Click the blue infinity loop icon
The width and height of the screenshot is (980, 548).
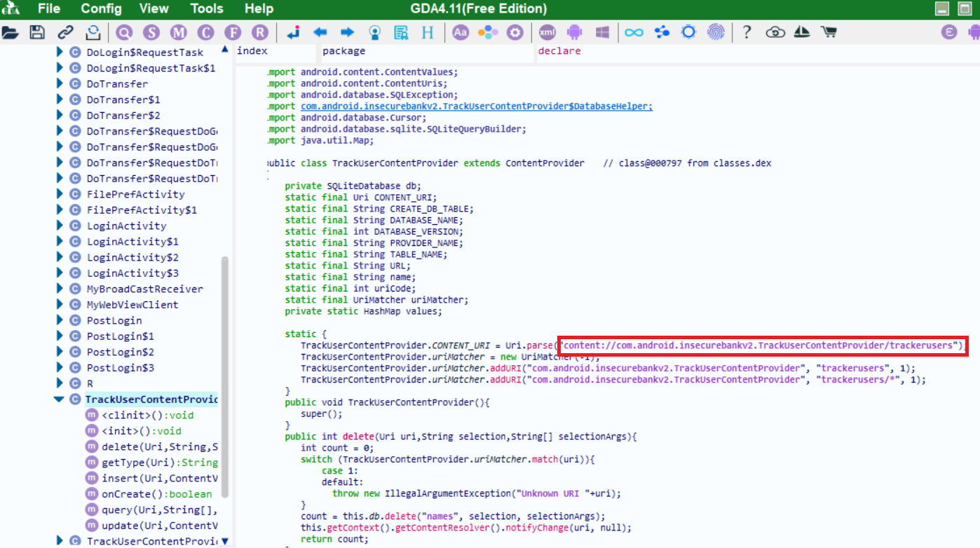pos(634,32)
